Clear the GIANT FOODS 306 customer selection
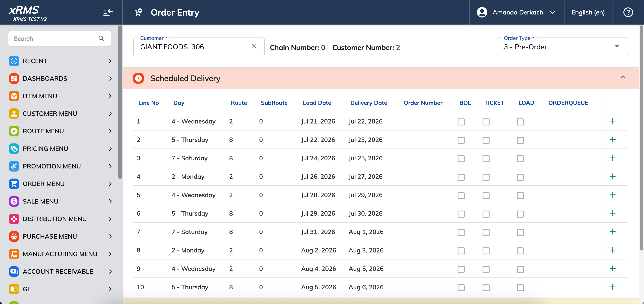 254,46
